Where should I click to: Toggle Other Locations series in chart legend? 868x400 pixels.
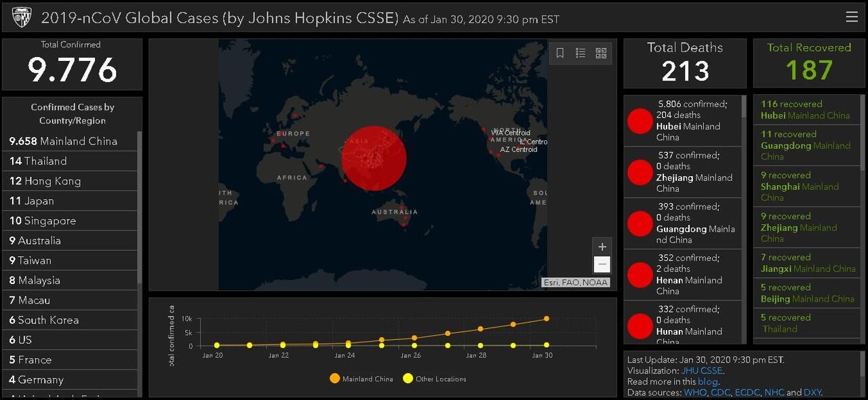pos(435,378)
